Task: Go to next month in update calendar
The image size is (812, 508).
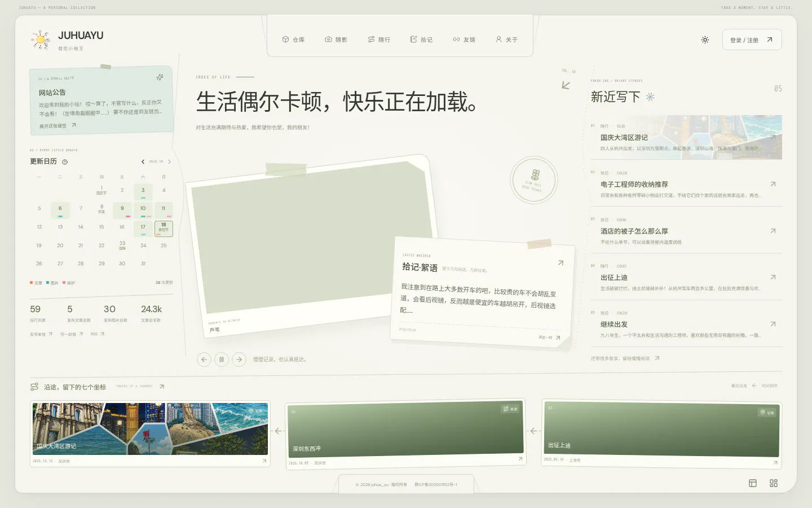Action: pos(169,162)
